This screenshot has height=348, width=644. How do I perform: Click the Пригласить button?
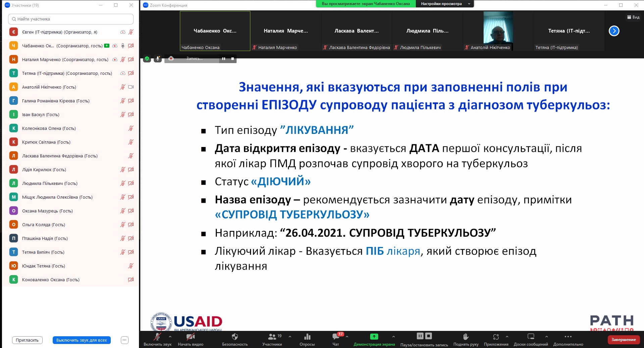[27, 340]
